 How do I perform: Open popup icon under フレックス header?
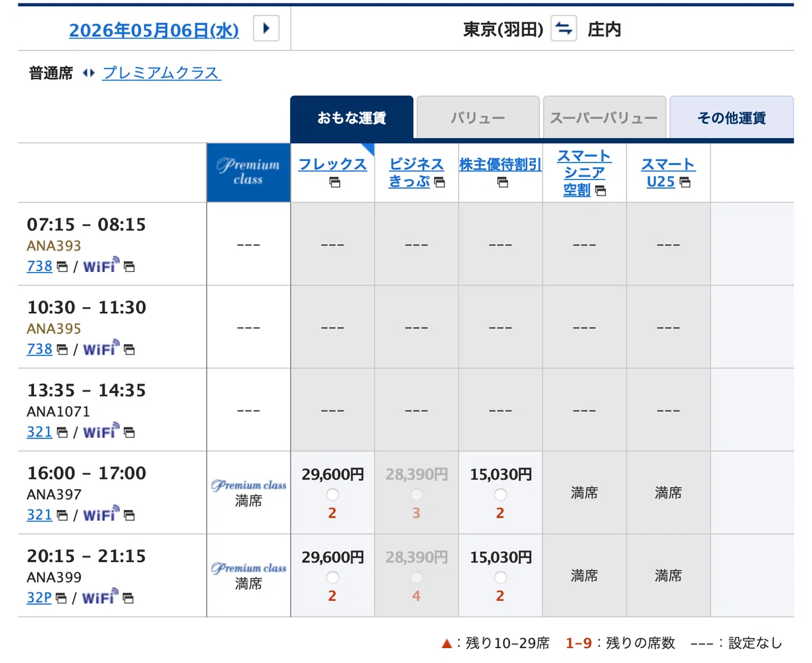334,182
